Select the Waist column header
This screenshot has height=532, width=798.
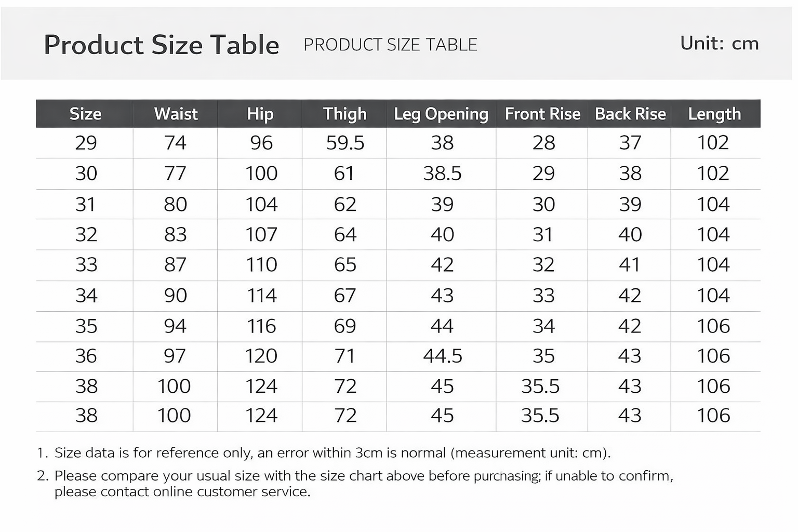(x=176, y=114)
